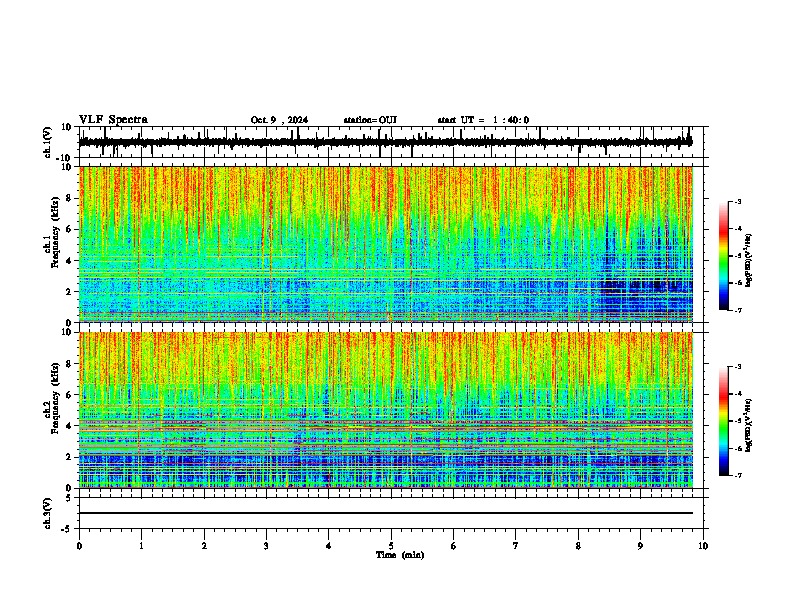
Task: Click time axis tick label "1"
Action: coord(141,546)
